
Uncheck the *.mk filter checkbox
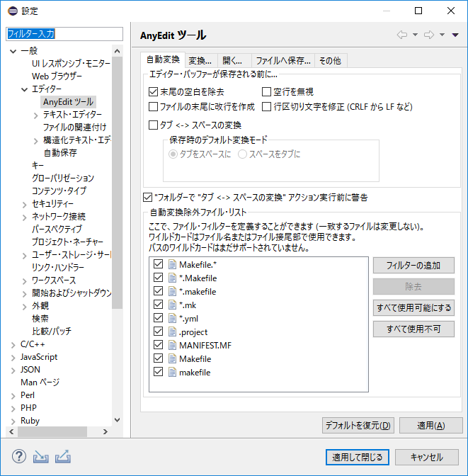coord(158,305)
